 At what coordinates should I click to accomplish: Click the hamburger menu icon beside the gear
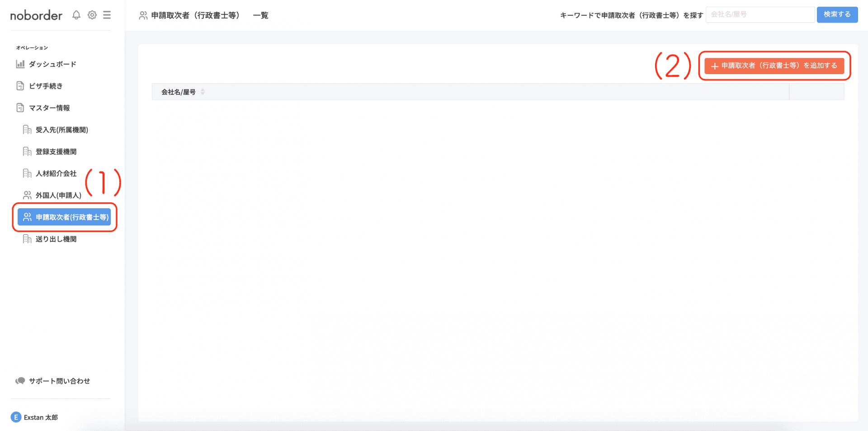(x=107, y=14)
